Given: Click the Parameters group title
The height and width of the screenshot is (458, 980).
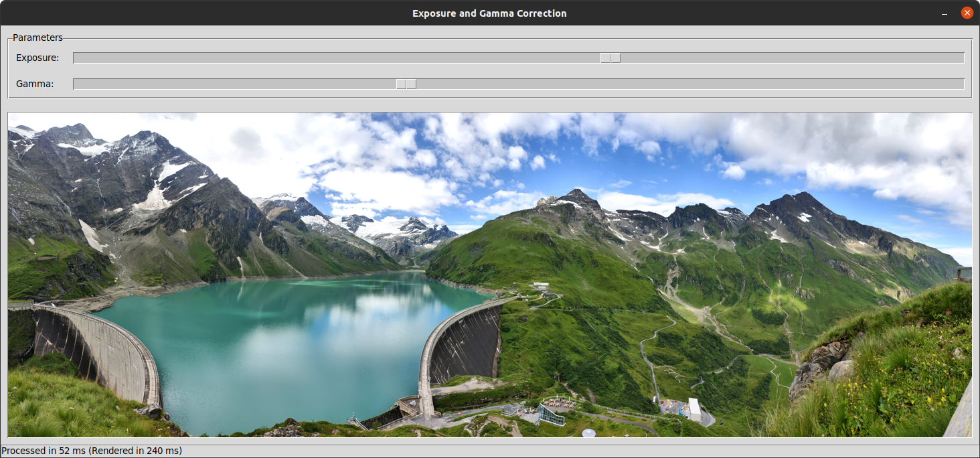Looking at the screenshot, I should [x=37, y=37].
